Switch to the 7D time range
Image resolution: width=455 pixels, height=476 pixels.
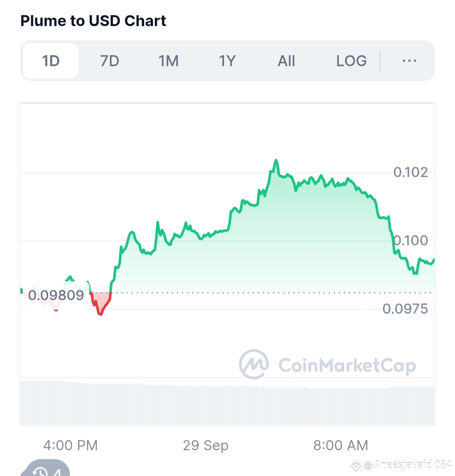coord(110,61)
